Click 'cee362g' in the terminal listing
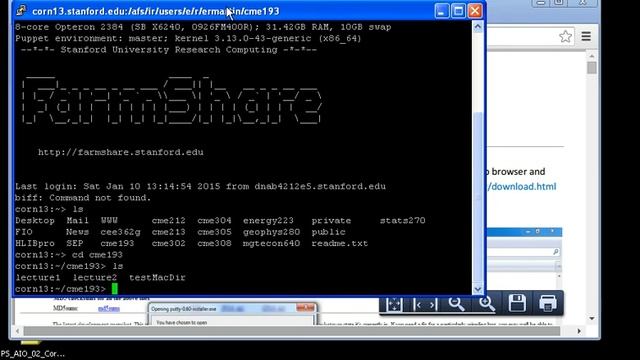This screenshot has height=360, width=640. click(120, 232)
